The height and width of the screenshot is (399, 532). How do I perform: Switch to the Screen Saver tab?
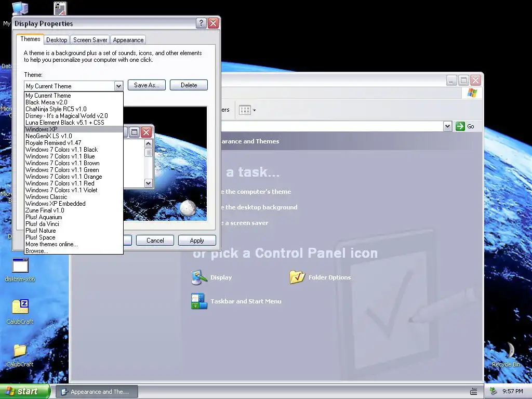tap(90, 39)
